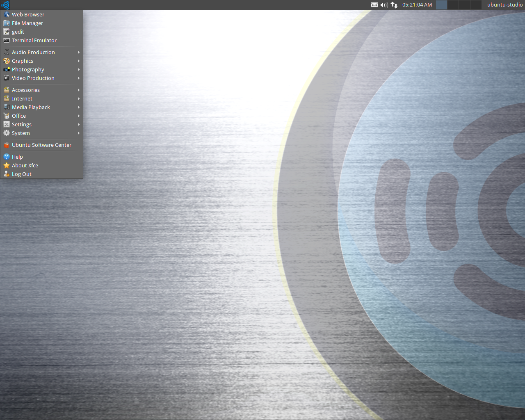
Task: Expand the System submenu arrow
Action: [79, 133]
